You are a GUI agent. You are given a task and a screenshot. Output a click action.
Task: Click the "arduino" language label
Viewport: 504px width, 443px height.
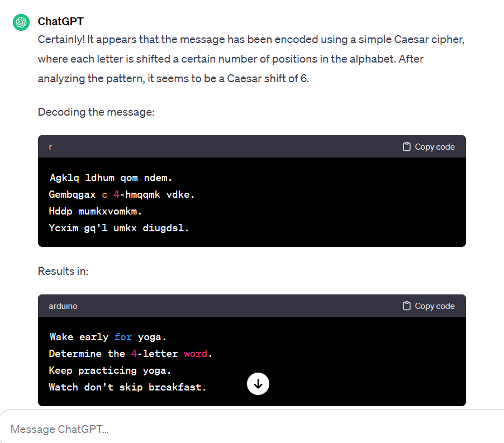(63, 306)
